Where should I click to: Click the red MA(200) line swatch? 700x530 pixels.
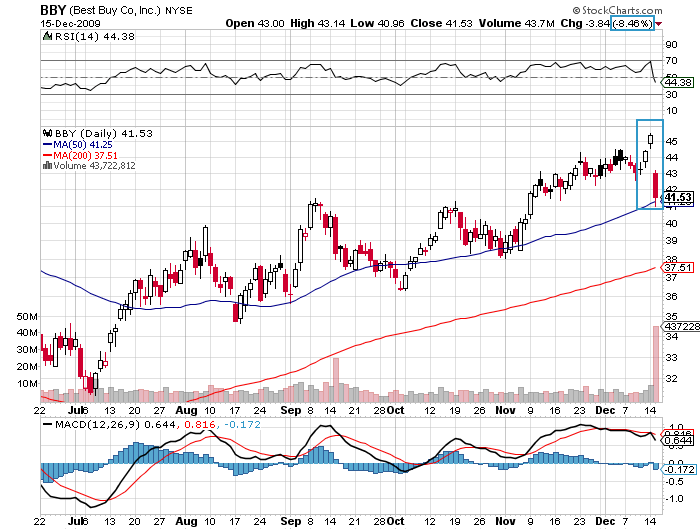pyautogui.click(x=47, y=155)
